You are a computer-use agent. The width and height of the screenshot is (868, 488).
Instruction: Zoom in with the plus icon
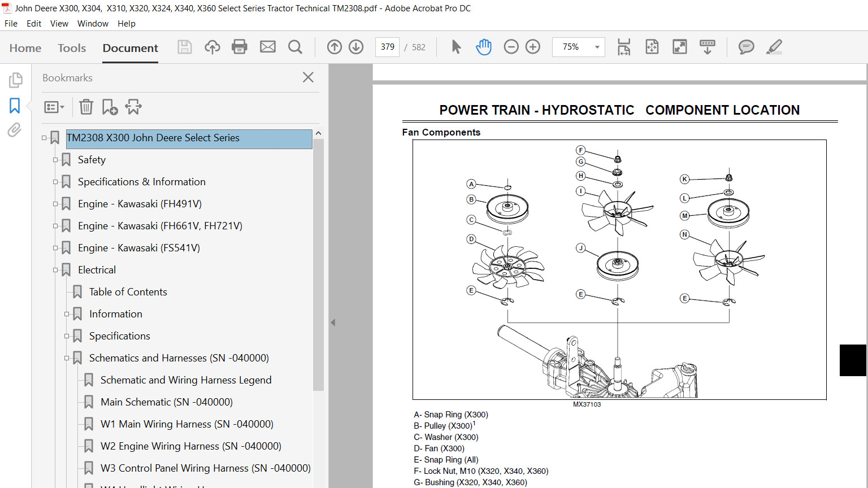tap(533, 47)
